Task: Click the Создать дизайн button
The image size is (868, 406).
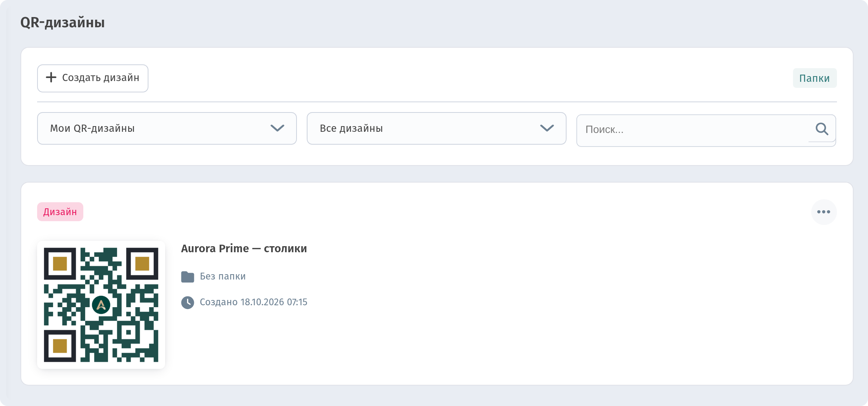Action: [93, 78]
